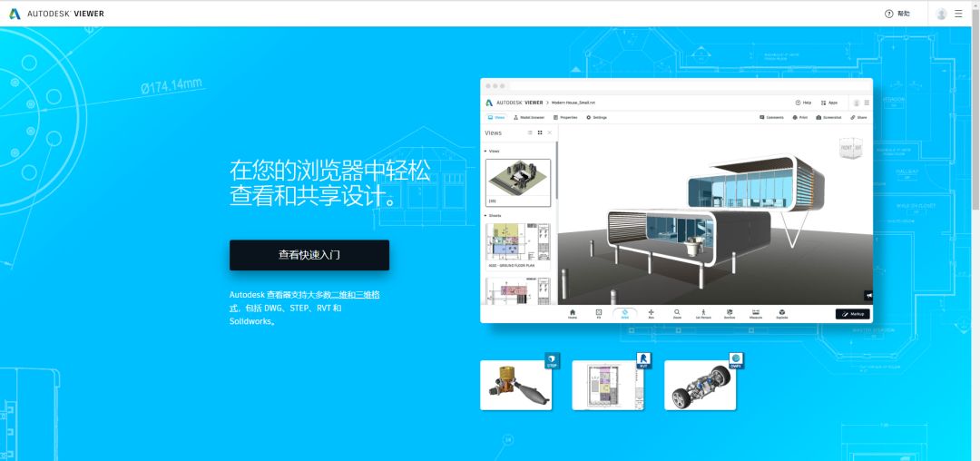Image resolution: width=980 pixels, height=461 pixels.
Task: Open the DWFX chassis sample thumbnail
Action: [x=700, y=385]
